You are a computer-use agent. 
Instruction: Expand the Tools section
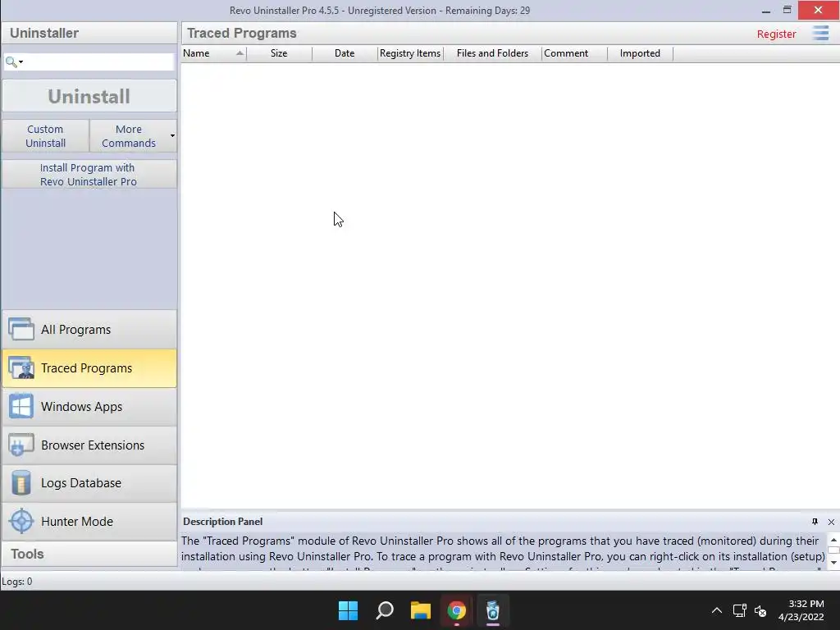coord(89,554)
